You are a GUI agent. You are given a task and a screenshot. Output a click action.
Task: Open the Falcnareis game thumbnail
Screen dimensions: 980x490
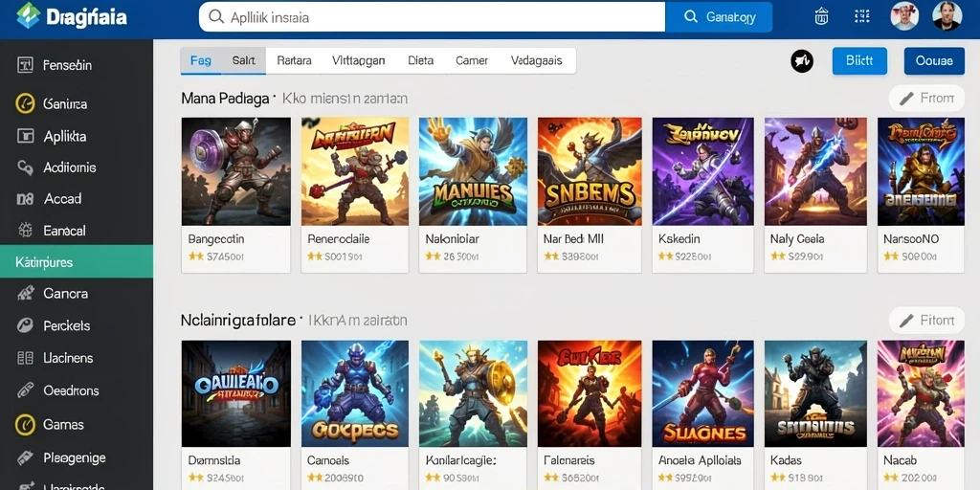(590, 393)
